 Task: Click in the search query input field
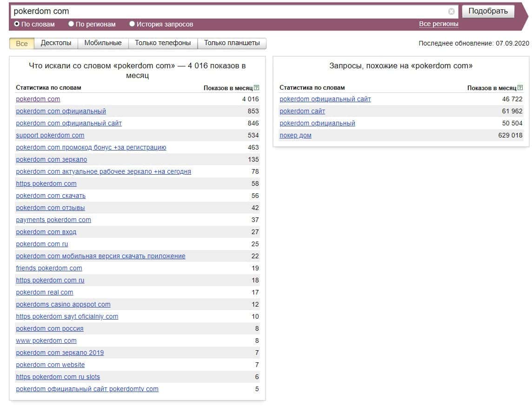pos(228,11)
